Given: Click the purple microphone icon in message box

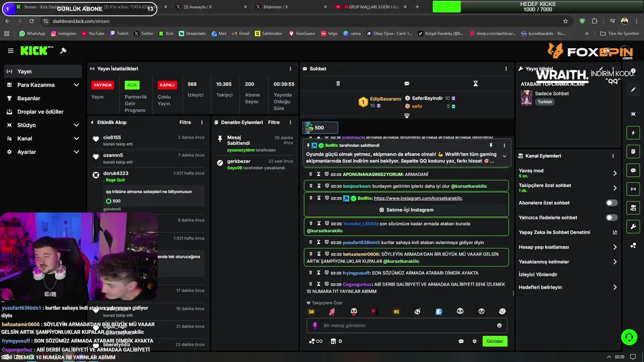Looking at the screenshot, I should coord(315,326).
